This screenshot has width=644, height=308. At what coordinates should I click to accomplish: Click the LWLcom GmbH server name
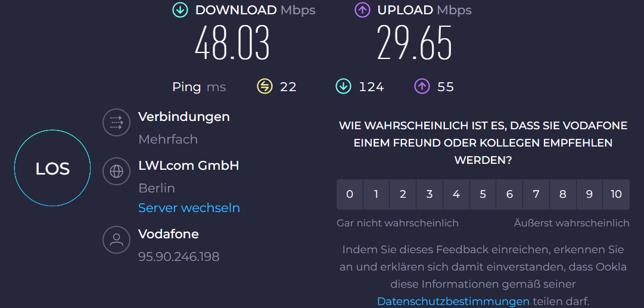[188, 166]
